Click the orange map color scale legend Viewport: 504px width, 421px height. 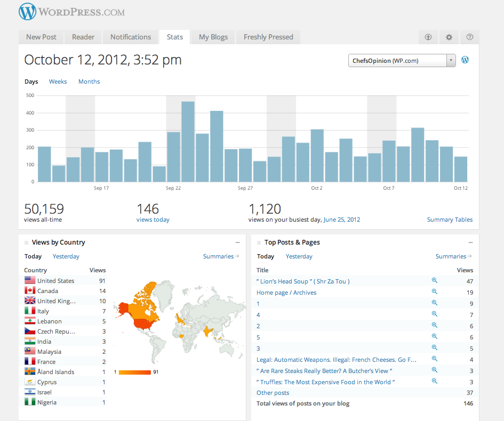(135, 372)
